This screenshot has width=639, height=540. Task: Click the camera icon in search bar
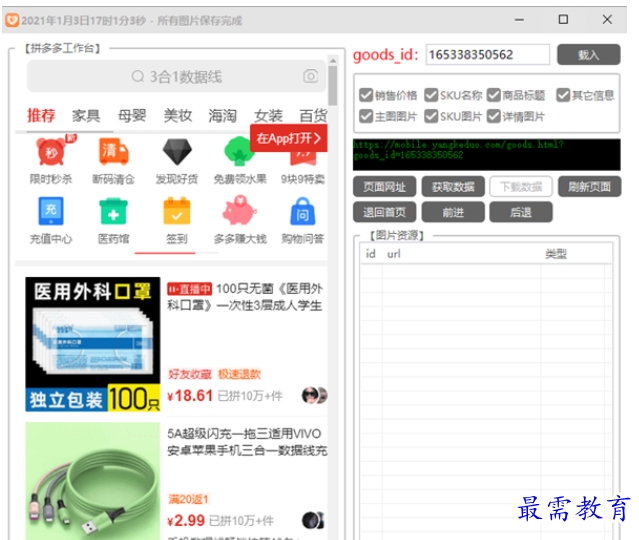point(311,76)
